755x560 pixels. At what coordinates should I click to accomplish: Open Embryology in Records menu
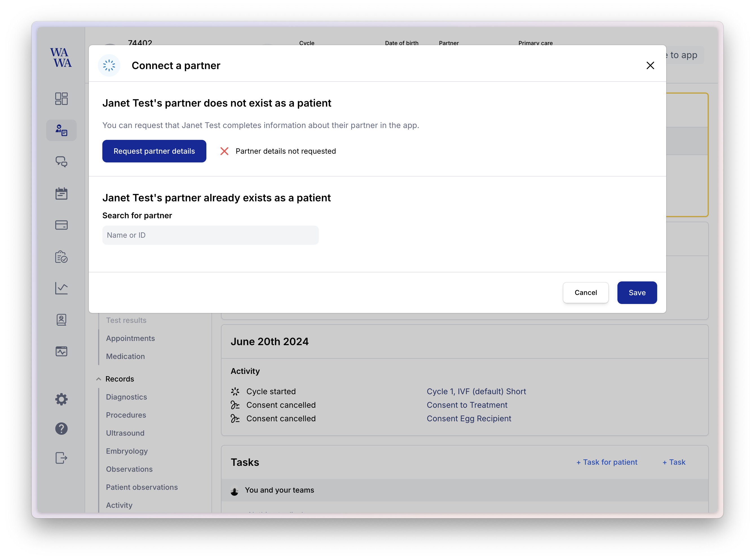[x=127, y=451]
